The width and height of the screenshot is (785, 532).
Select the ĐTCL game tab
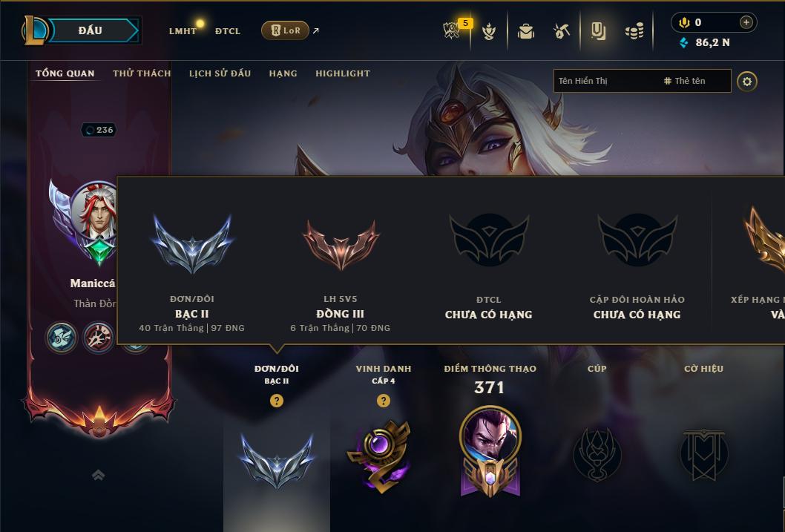[228, 31]
